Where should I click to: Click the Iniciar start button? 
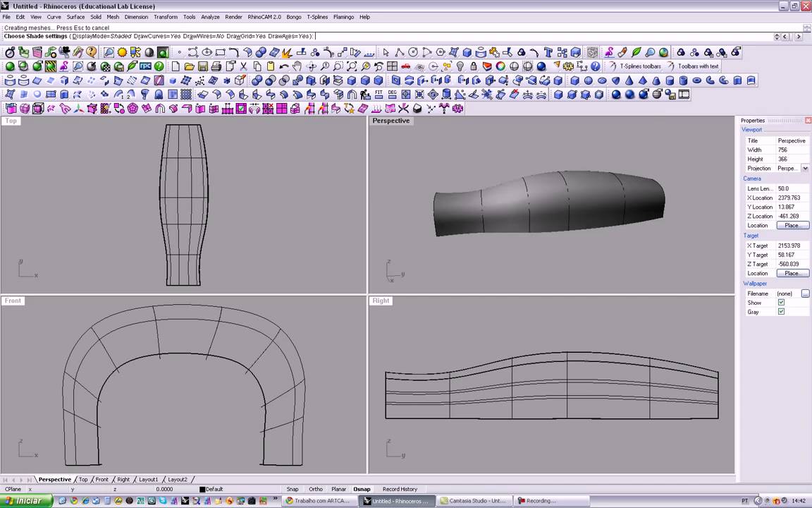pyautogui.click(x=26, y=501)
